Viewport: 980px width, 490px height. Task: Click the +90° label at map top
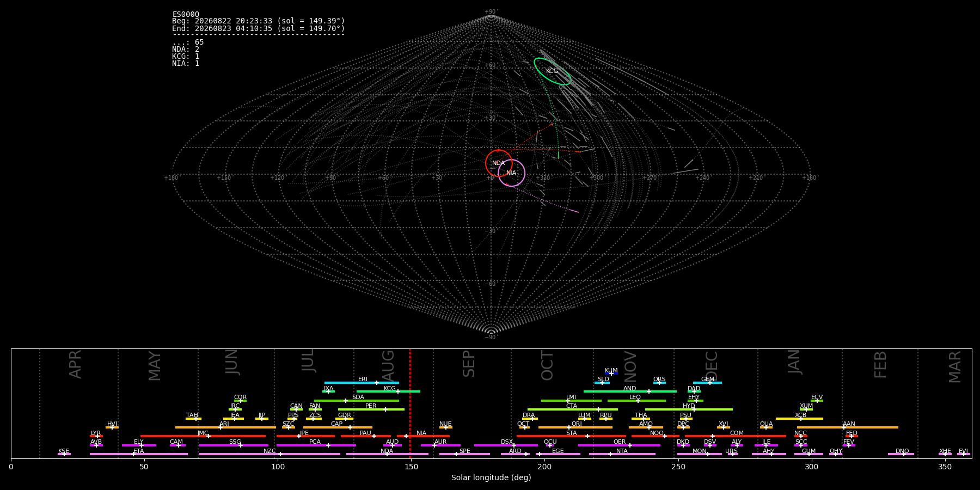pyautogui.click(x=491, y=12)
